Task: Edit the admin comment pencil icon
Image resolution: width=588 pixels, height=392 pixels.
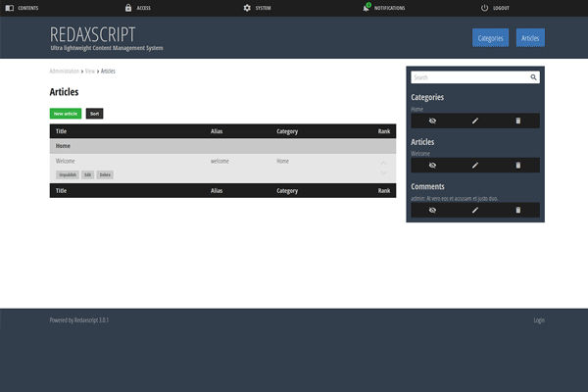Action: [475, 210]
